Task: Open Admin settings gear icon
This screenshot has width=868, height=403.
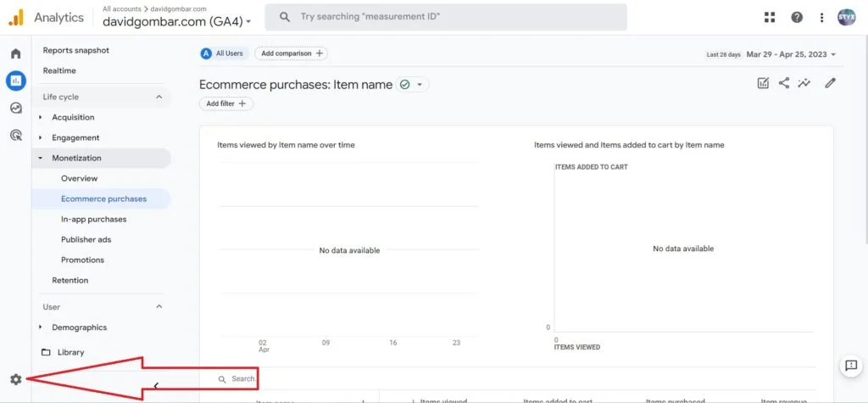Action: tap(15, 379)
